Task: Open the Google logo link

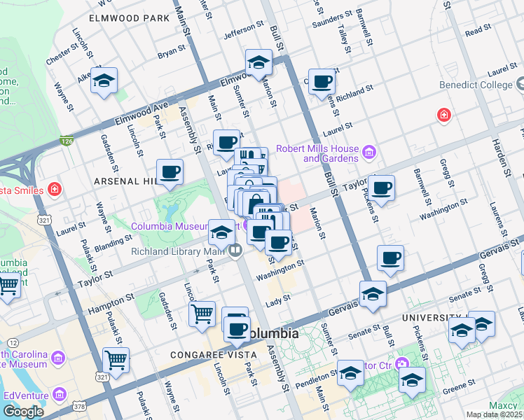Action: pyautogui.click(x=23, y=412)
